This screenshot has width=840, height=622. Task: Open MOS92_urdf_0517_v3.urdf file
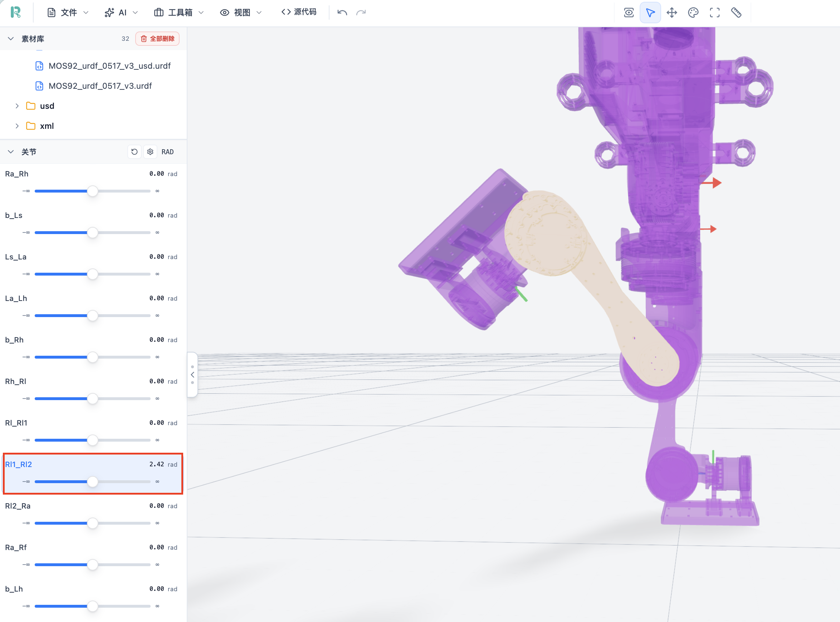point(100,86)
